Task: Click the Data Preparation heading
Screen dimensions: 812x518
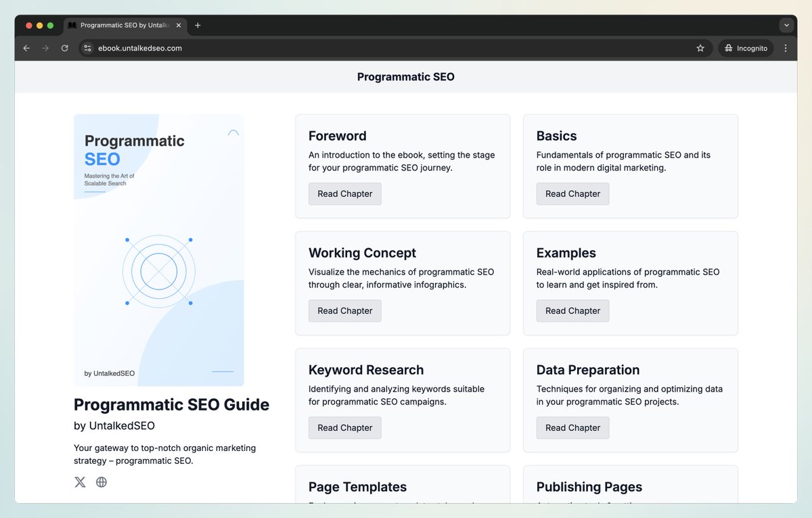Action: pos(588,370)
